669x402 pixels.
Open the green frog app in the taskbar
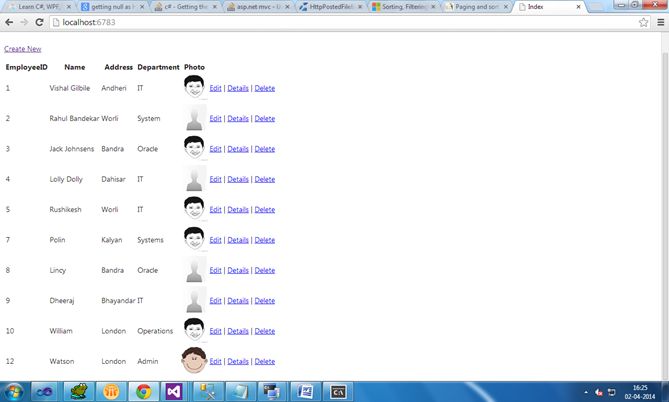(79, 391)
